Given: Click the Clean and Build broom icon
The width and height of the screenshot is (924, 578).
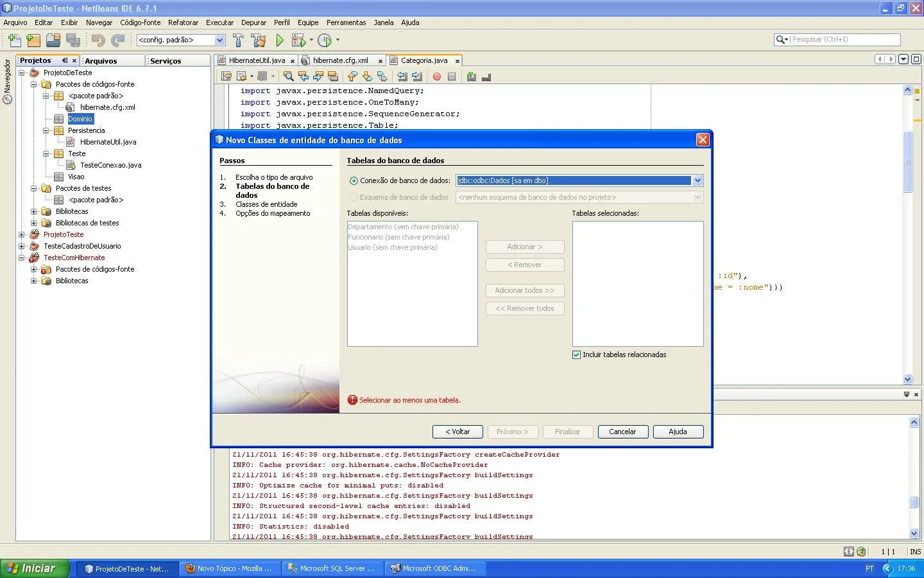Looking at the screenshot, I should pyautogui.click(x=259, y=40).
